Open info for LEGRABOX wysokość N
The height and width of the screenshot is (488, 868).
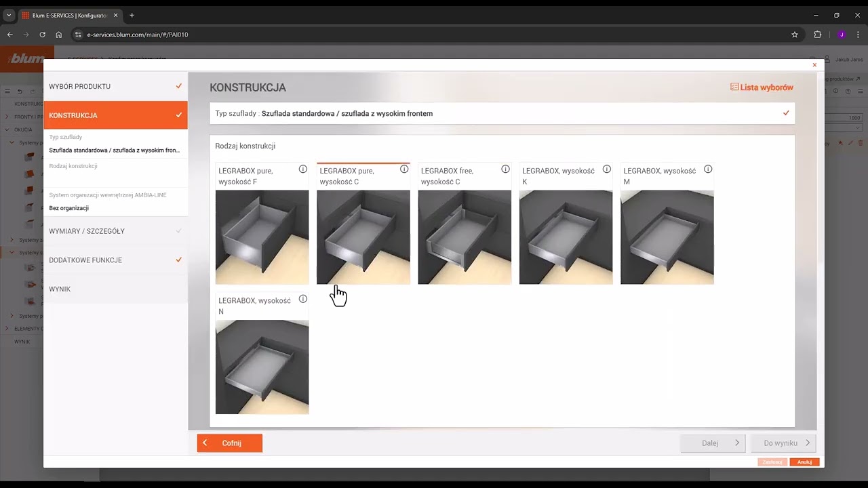(x=303, y=299)
